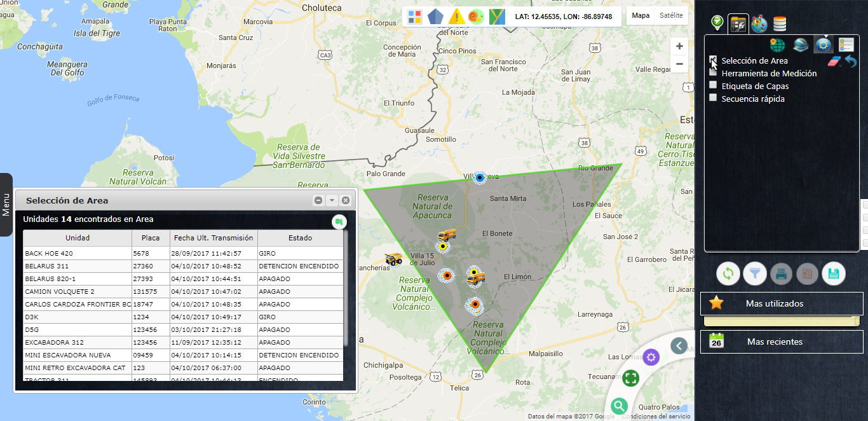Switch map view to Mapa

tap(641, 16)
